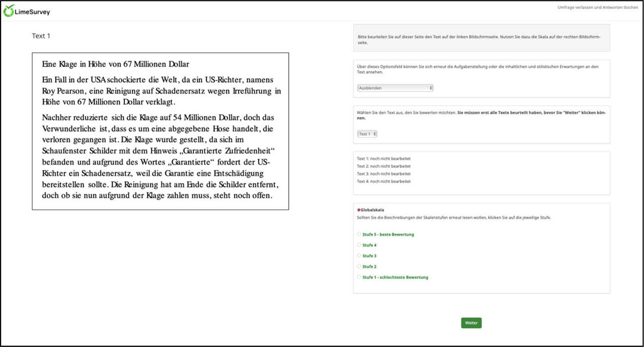Open the Stufe 4 label description

[x=369, y=245]
